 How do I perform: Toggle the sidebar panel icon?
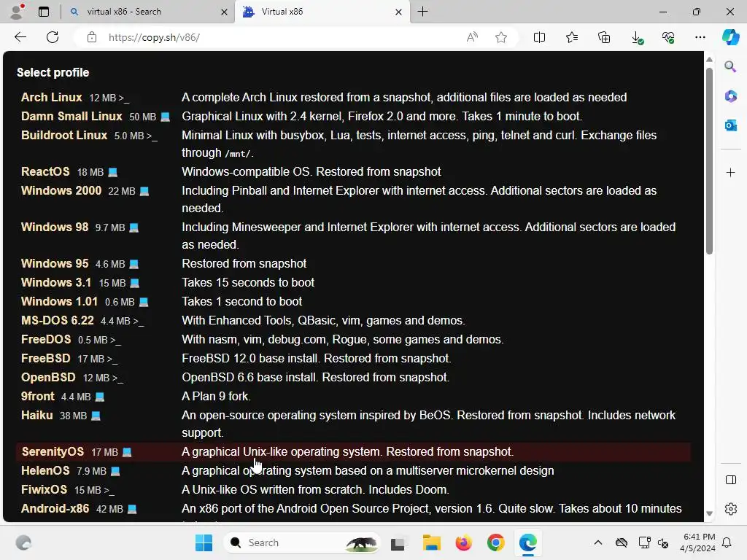pos(731,480)
